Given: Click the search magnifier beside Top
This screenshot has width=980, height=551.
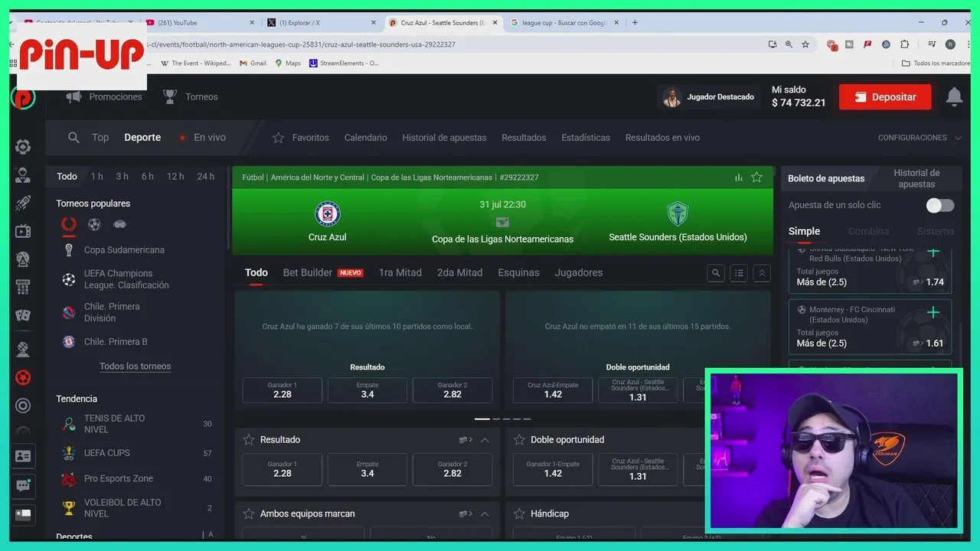Looking at the screenshot, I should pos(73,138).
